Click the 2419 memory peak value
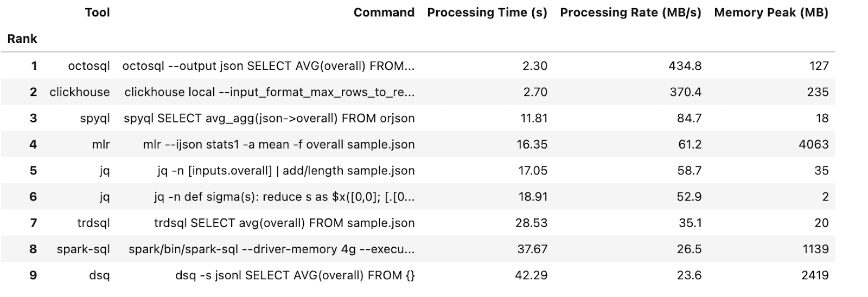Viewport: 868px width, 297px height. tap(815, 275)
